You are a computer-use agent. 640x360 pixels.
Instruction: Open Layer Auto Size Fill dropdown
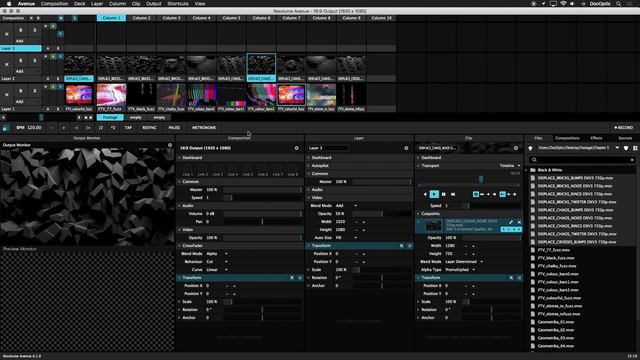pyautogui.click(x=346, y=238)
